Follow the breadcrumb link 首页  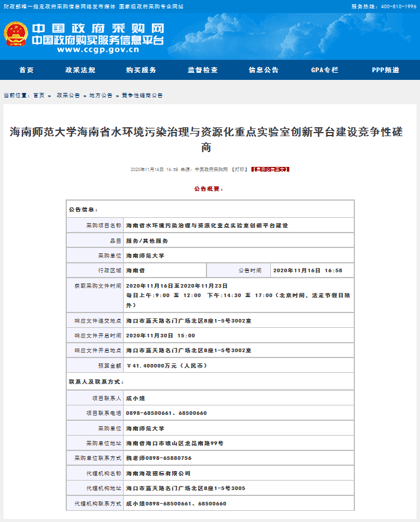(38, 95)
